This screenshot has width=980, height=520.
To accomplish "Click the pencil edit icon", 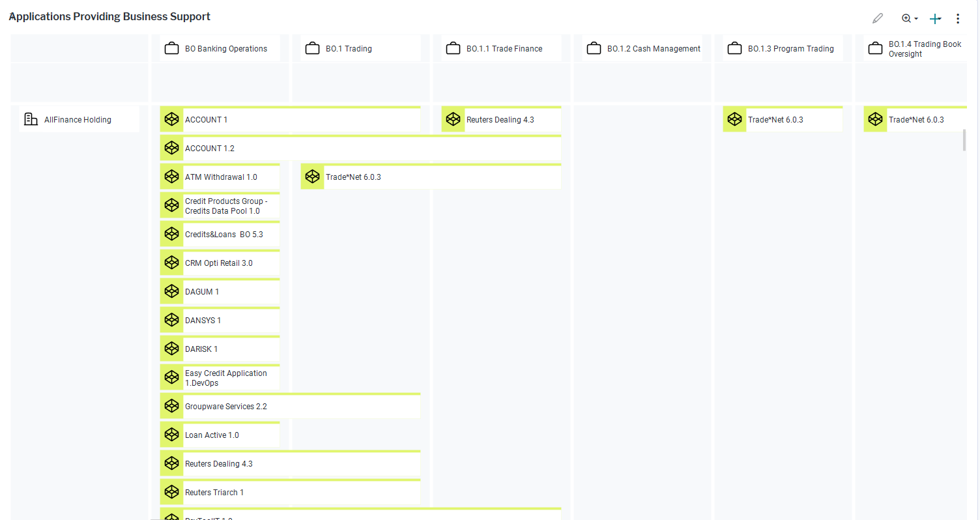I will (878, 18).
